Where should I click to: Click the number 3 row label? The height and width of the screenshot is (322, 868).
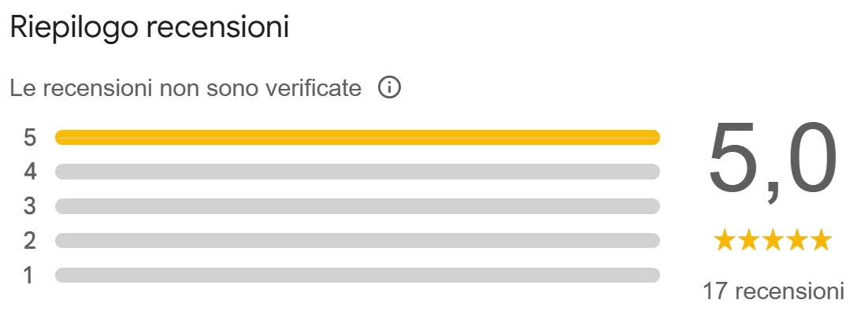(x=30, y=206)
